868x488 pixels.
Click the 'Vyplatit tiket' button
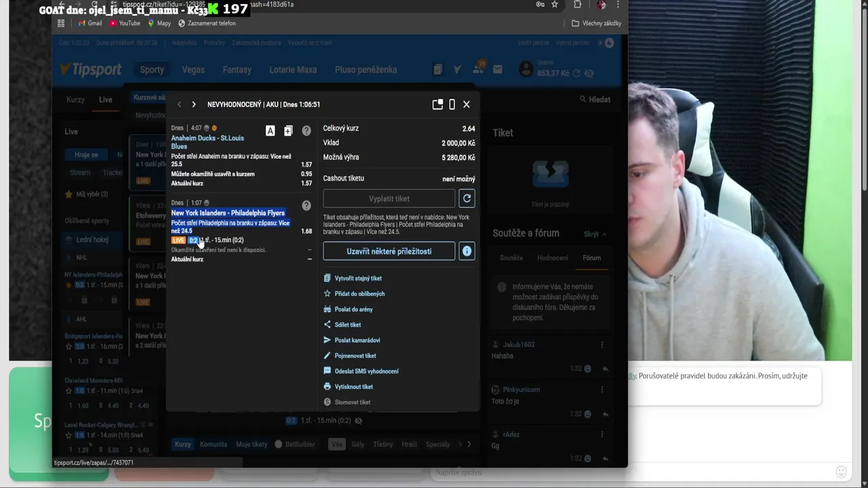click(389, 199)
